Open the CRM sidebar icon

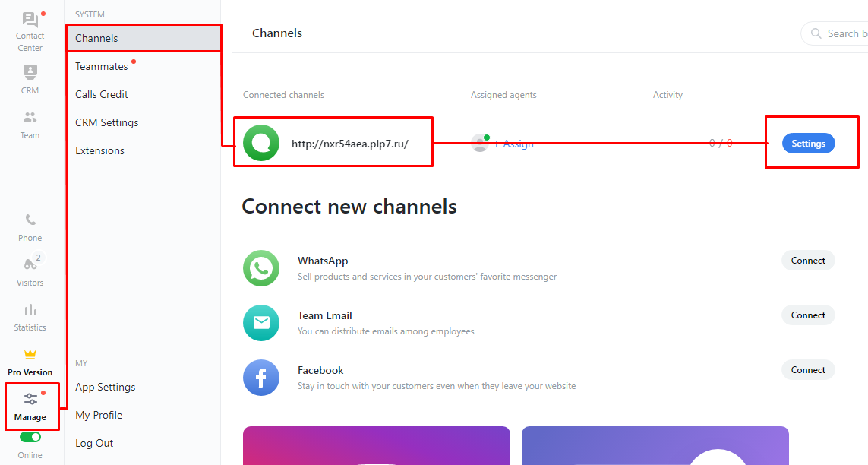(x=30, y=72)
